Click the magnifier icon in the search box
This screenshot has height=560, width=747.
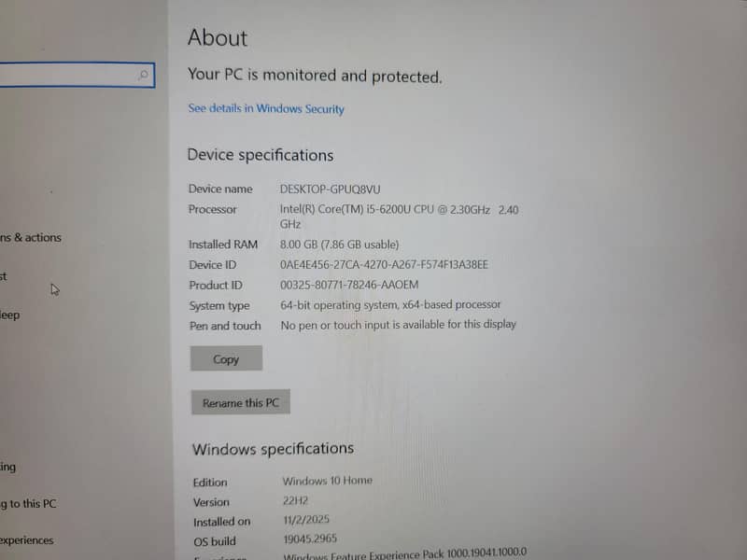point(143,75)
